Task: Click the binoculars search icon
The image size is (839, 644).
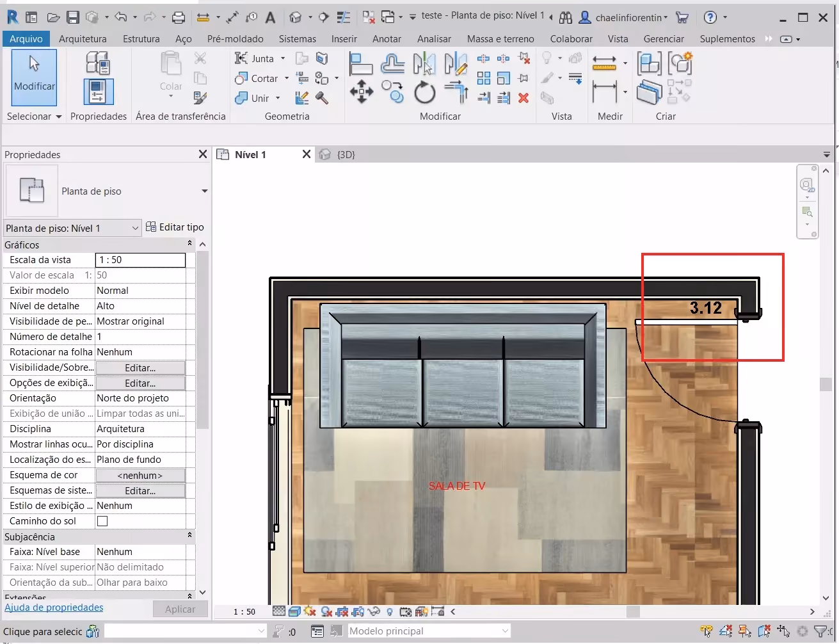Action: pos(565,17)
